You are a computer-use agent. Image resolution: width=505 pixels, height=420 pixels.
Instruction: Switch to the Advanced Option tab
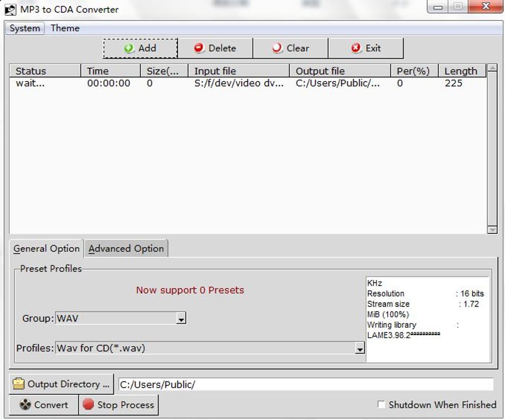pyautogui.click(x=126, y=249)
